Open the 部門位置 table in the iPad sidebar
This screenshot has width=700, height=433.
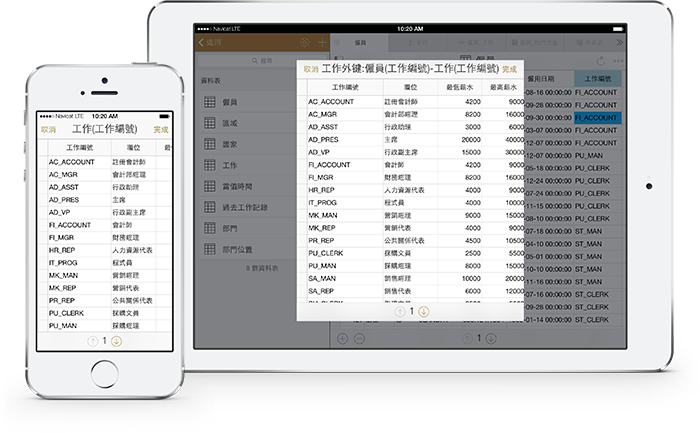246,249
